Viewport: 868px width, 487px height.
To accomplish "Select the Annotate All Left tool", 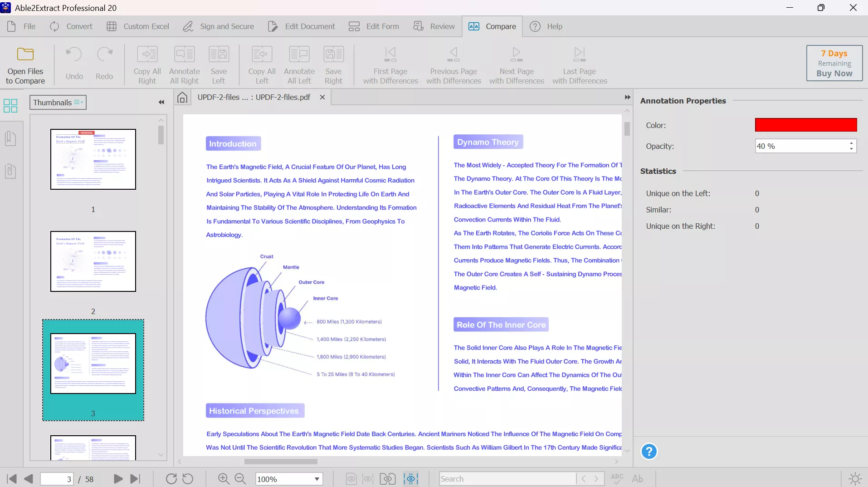I will coord(299,64).
